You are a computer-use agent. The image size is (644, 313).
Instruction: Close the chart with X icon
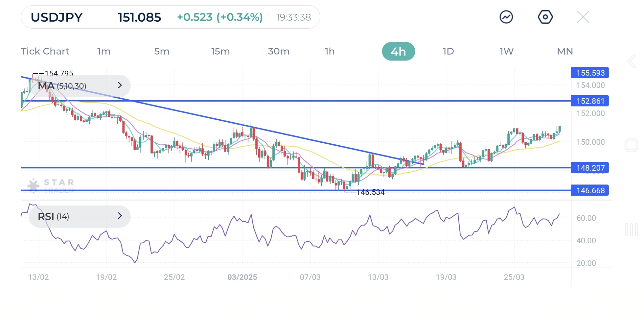583,17
